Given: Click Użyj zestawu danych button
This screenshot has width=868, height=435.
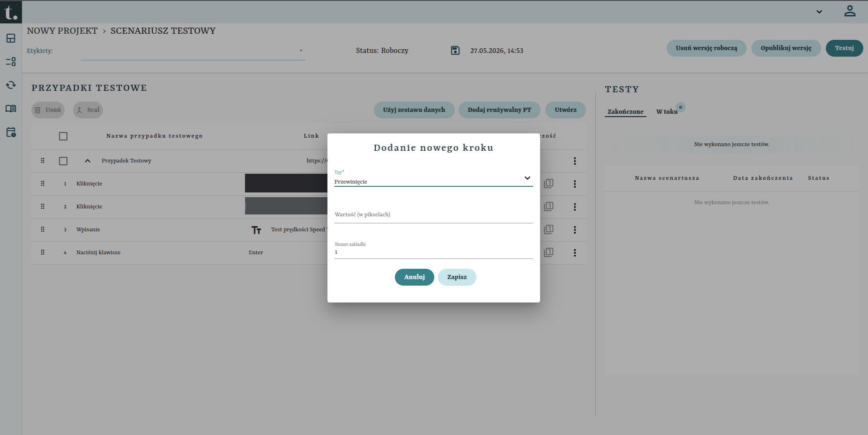Looking at the screenshot, I should [414, 110].
